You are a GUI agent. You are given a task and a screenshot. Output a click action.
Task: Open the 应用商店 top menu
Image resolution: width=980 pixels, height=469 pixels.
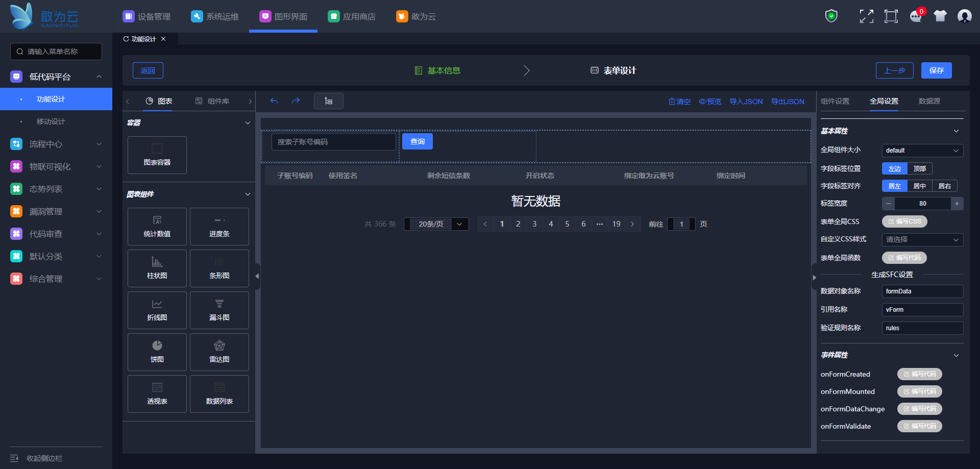tap(352, 16)
